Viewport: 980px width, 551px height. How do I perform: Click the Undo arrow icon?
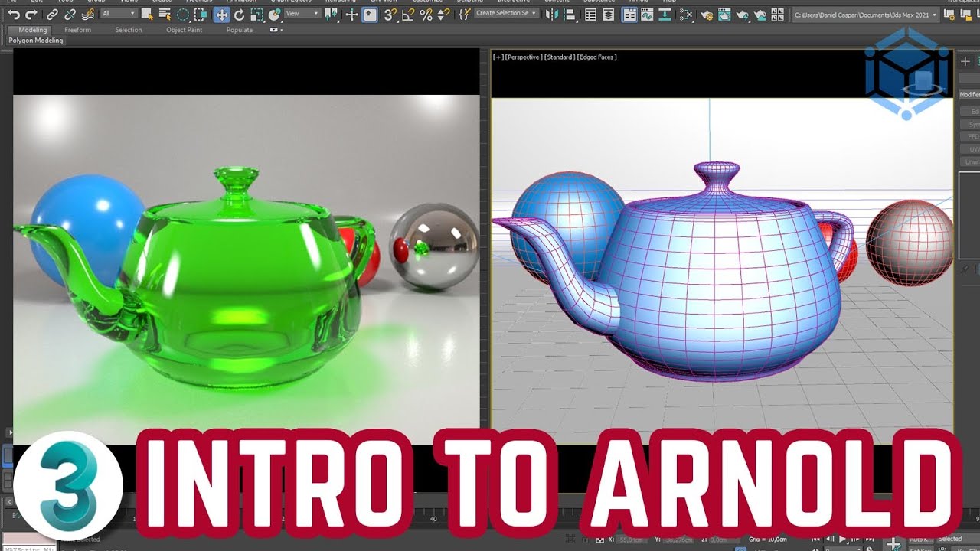click(14, 14)
